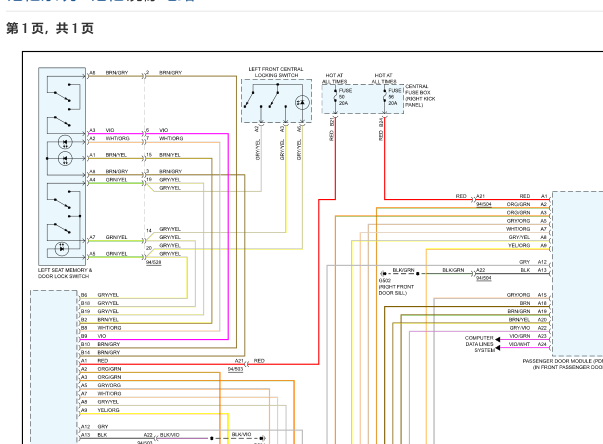The image size is (603, 444).
Task: Click the page count heading 第1页, 共1页
Action: 50,28
